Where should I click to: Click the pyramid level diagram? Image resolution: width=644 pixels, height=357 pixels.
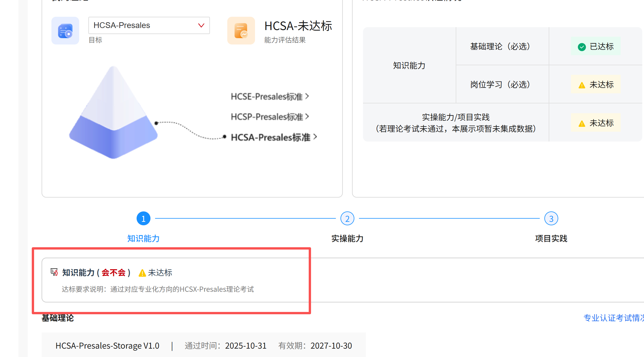pyautogui.click(x=113, y=113)
